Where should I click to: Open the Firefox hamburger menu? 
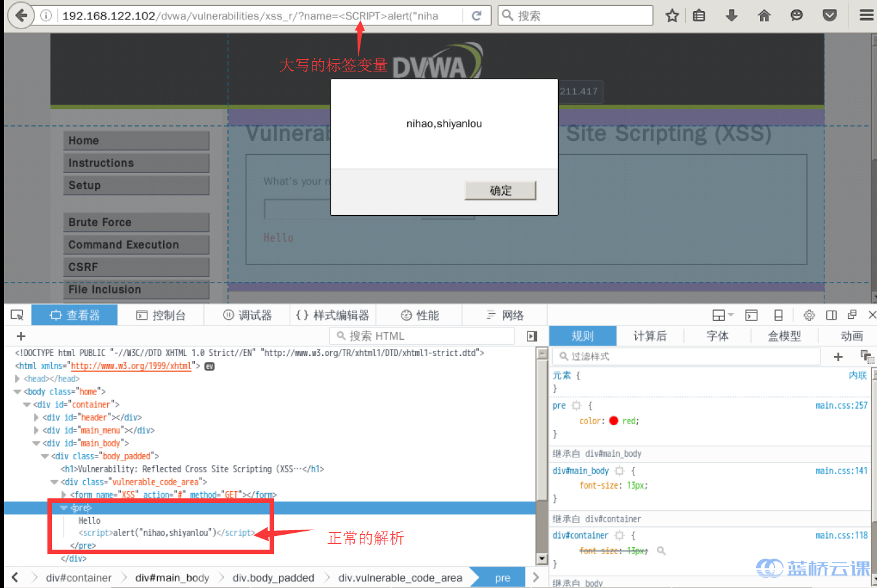pyautogui.click(x=866, y=16)
